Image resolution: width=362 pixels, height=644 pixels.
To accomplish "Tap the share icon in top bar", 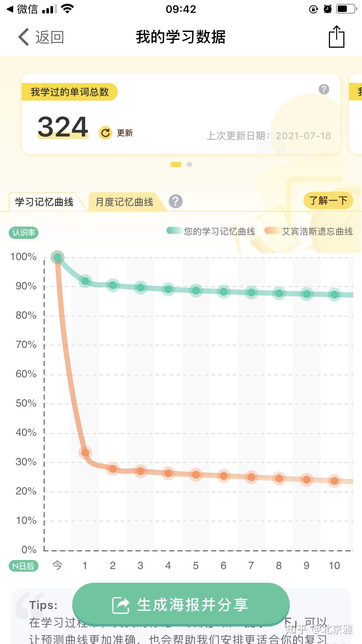I will pyautogui.click(x=336, y=36).
